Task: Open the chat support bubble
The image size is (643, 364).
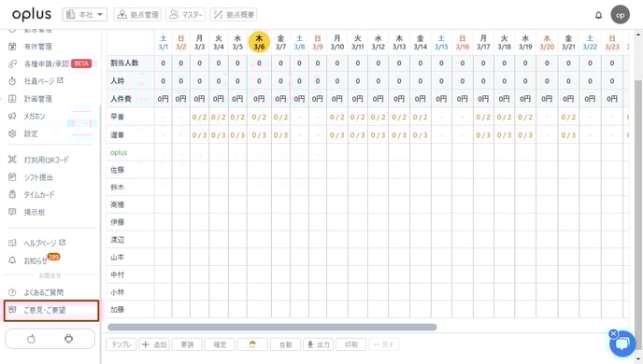Action: point(622,343)
